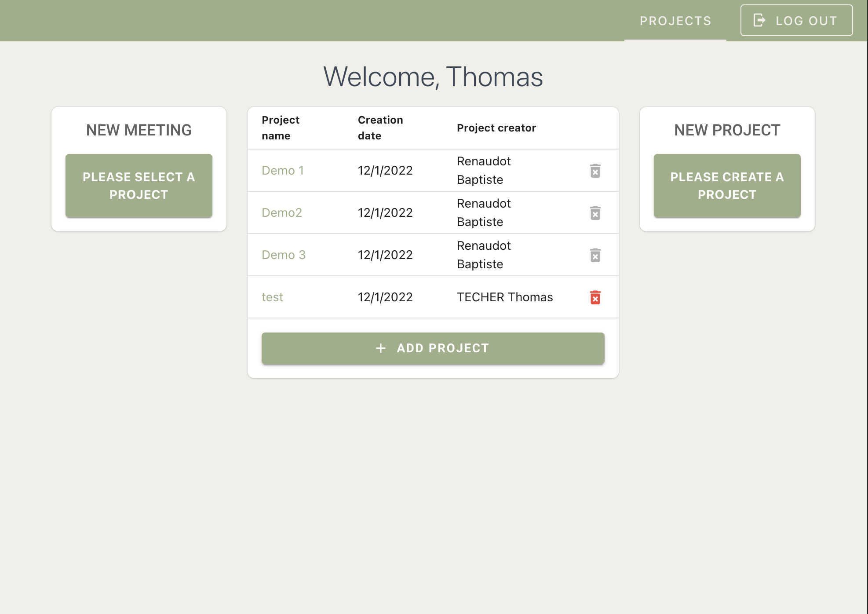Open the Projects tab
868x614 pixels.
tap(675, 21)
